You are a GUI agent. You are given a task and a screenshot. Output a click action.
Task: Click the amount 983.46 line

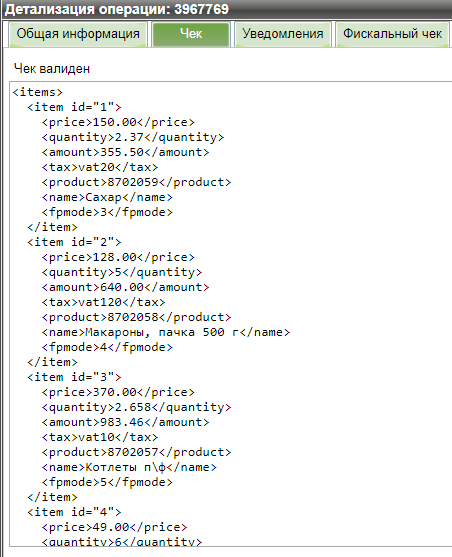[125, 422]
